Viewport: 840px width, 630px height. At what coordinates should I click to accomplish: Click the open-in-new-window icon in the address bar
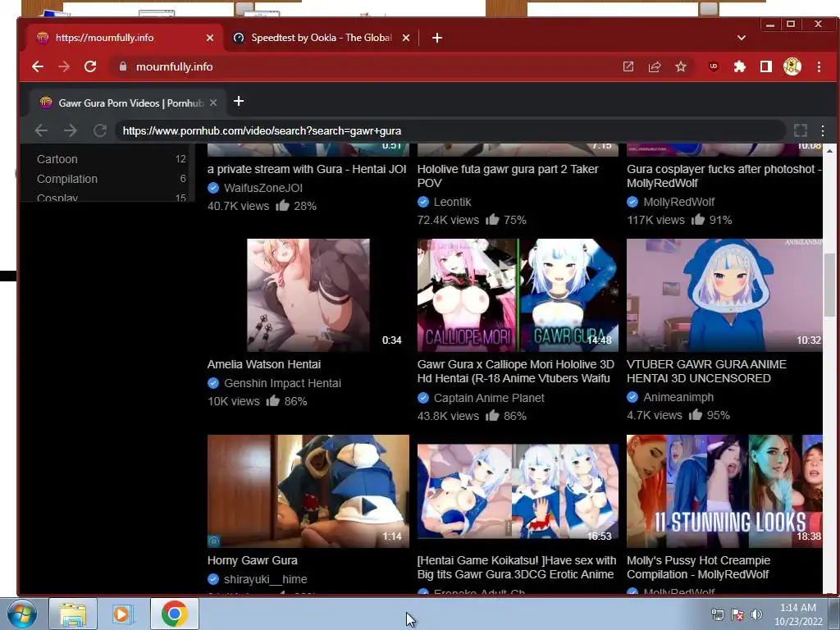point(628,66)
